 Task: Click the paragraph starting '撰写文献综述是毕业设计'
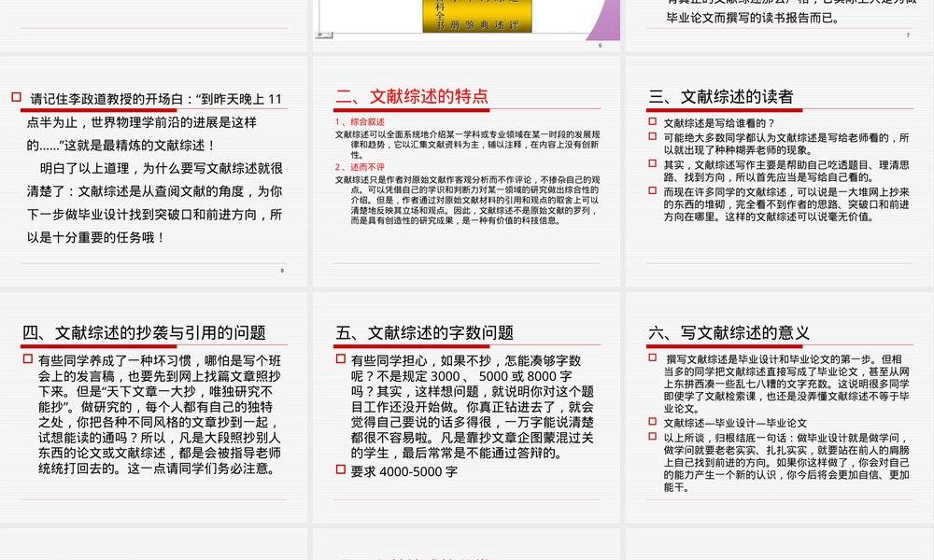(786, 384)
